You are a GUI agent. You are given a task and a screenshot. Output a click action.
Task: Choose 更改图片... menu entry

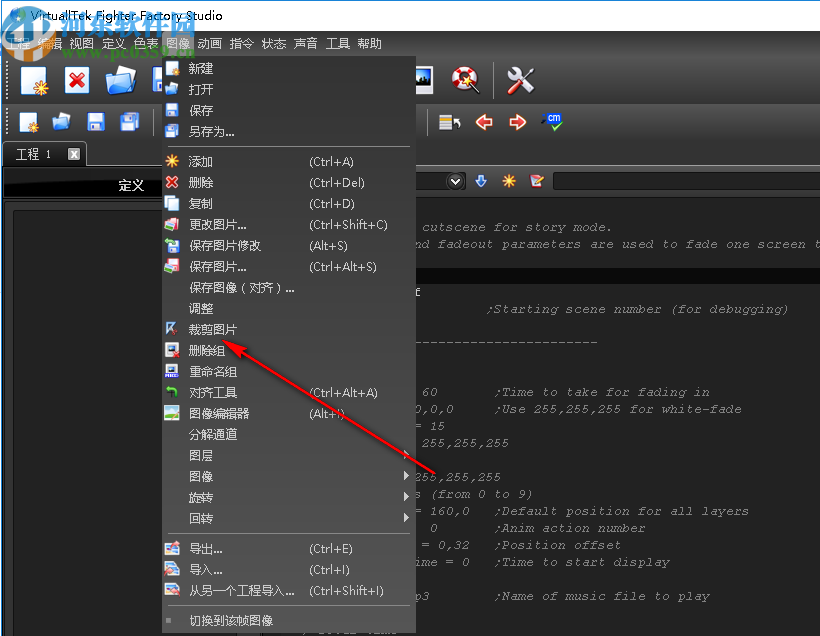289,225
